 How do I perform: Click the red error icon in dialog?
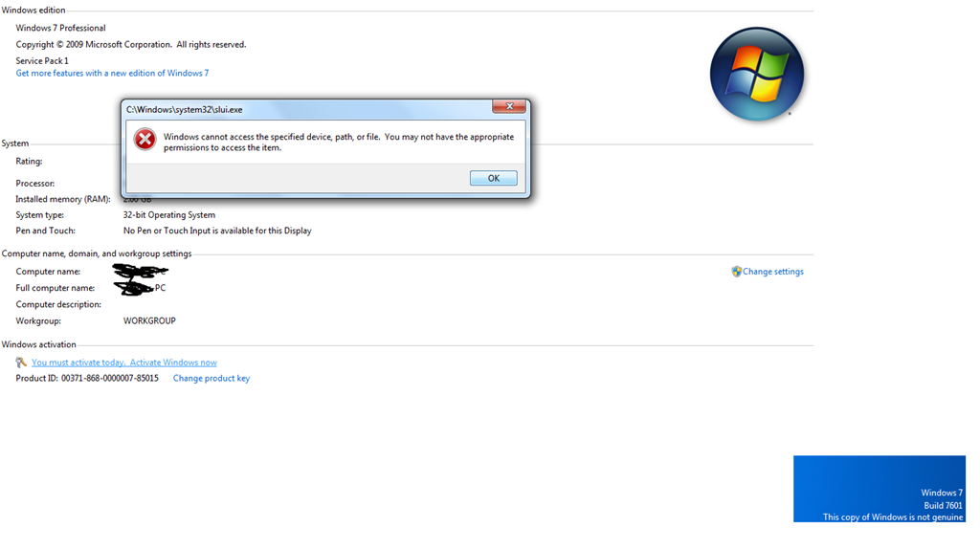pyautogui.click(x=145, y=140)
